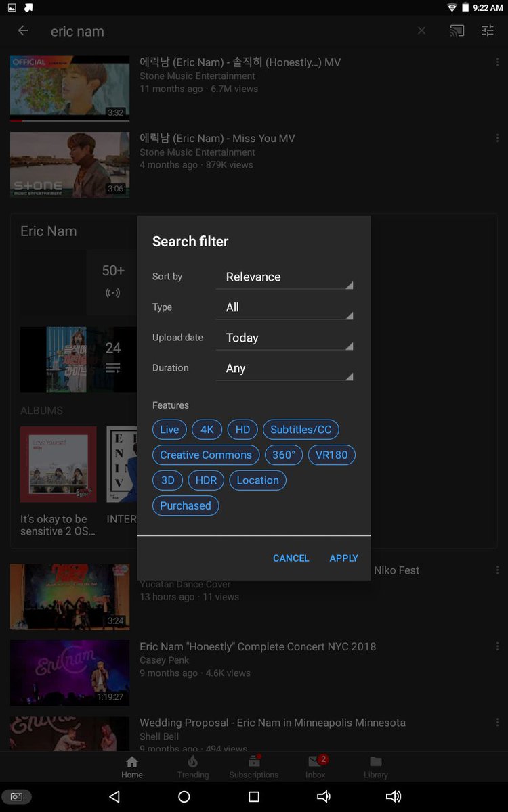Switch to the Home tab
This screenshot has height=812, width=508.
tap(132, 767)
